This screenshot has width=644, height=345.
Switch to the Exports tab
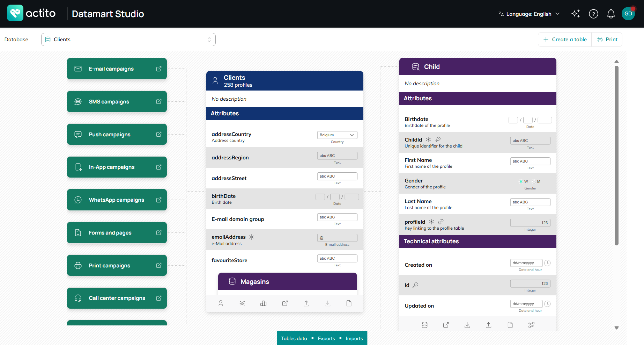326,338
